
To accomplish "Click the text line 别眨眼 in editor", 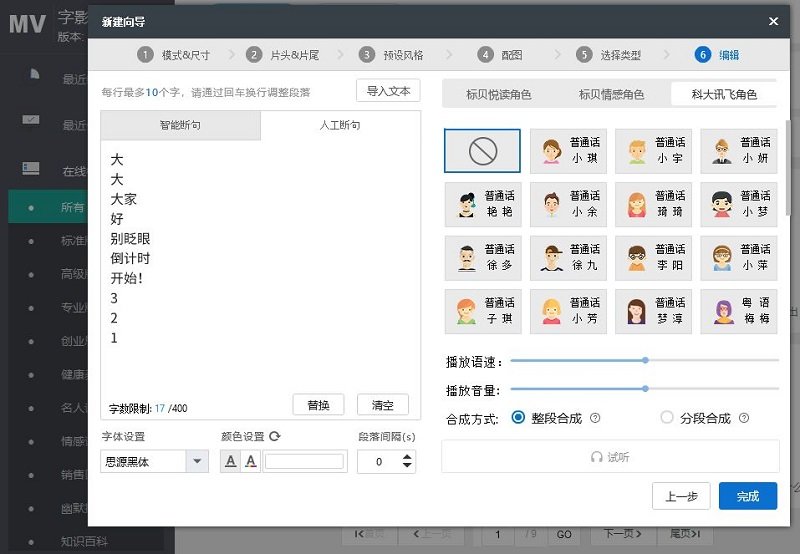I will point(130,239).
